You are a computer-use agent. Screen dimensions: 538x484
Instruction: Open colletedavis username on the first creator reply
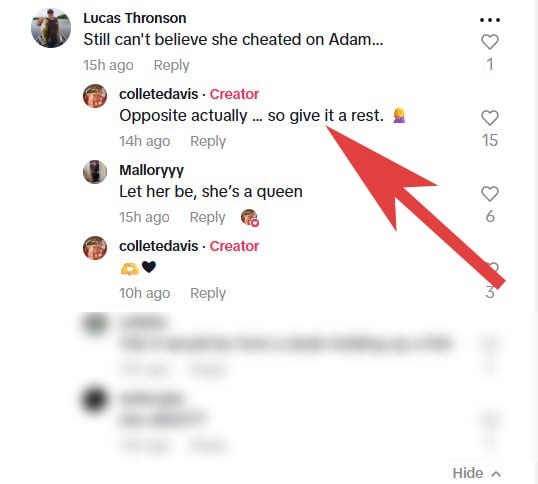point(159,94)
